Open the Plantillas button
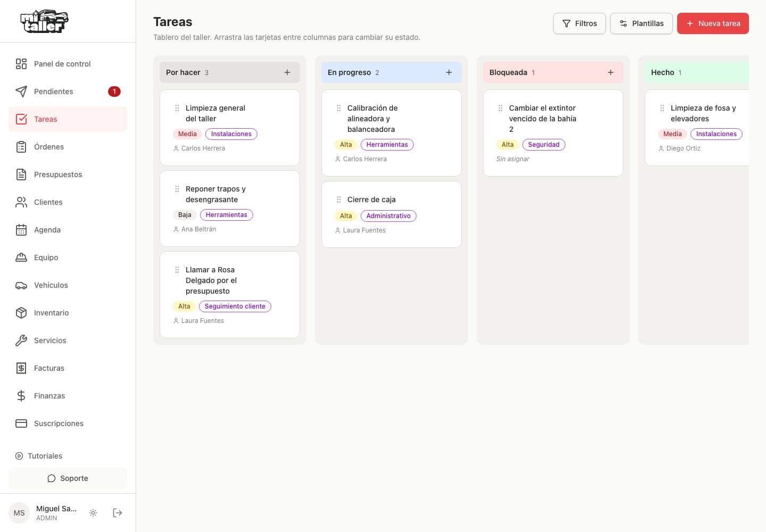766x532 pixels. (642, 23)
